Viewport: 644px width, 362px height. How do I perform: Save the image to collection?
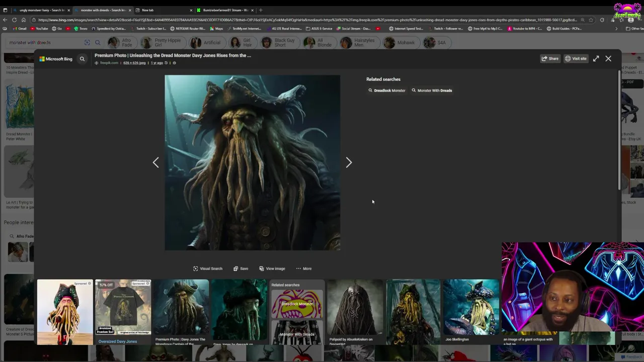click(240, 268)
